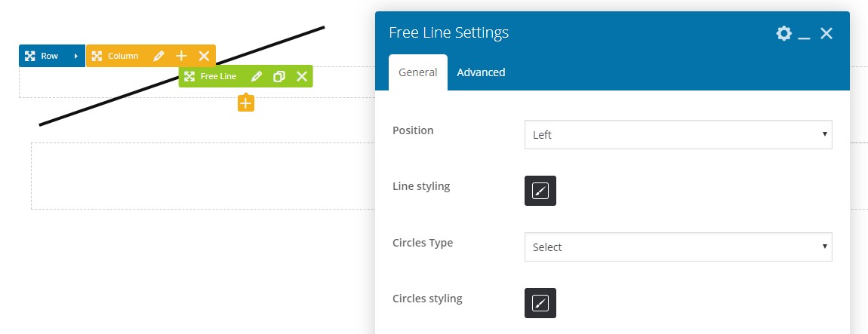This screenshot has height=334, width=868.
Task: Switch to the General tab
Action: coord(417,72)
